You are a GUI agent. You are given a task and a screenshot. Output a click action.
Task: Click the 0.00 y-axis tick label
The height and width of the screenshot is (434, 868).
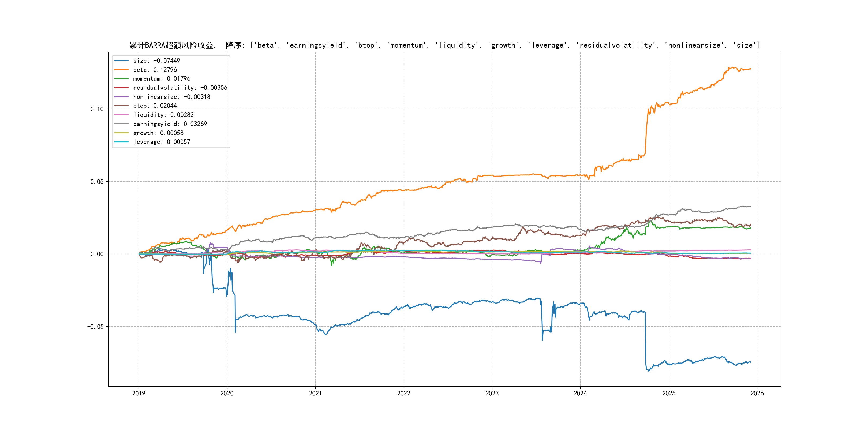pos(97,254)
